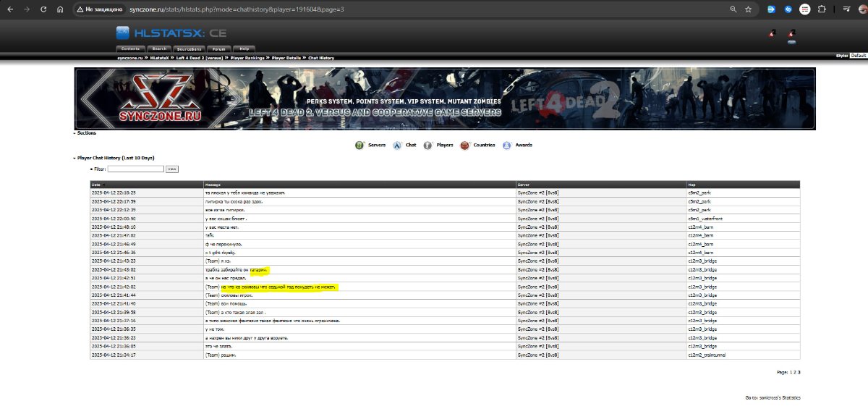
Task: Open the Chat section link
Action: [x=411, y=146]
